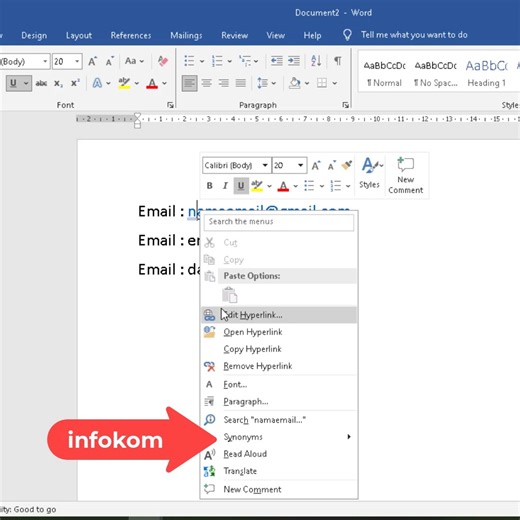Choose Translate from the context menu
Image resolution: width=520 pixels, height=520 pixels.
(x=279, y=471)
